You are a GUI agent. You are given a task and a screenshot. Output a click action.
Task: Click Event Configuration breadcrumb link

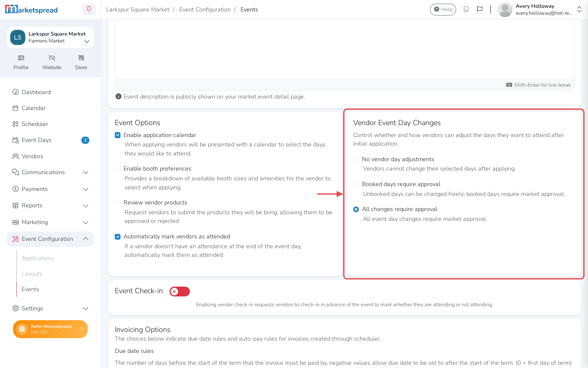tap(205, 9)
